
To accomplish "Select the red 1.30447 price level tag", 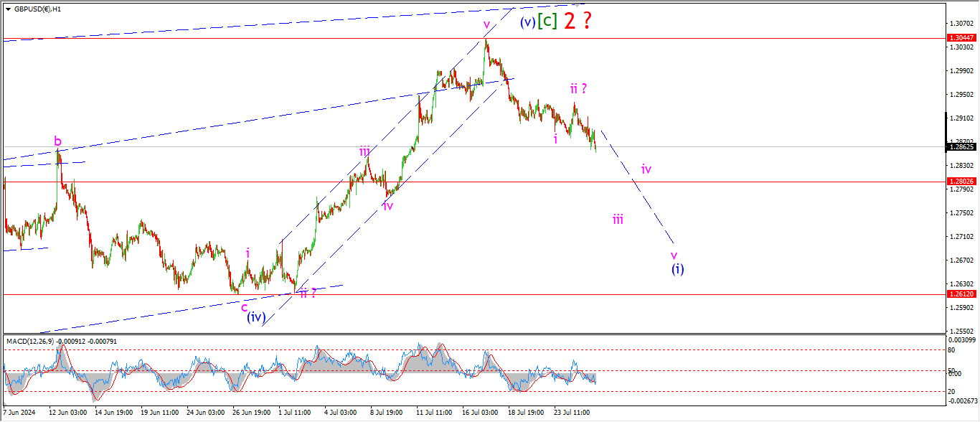I will point(960,37).
